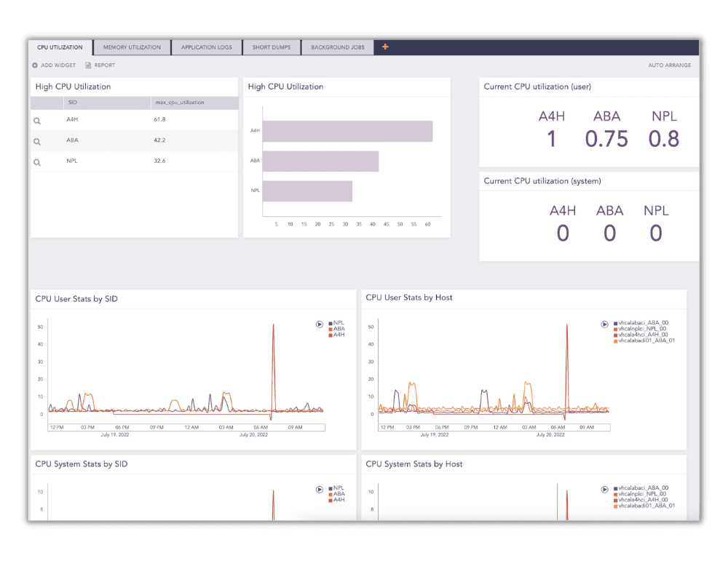Toggle ABA series in CPU User Stats by SID

pyautogui.click(x=336, y=329)
